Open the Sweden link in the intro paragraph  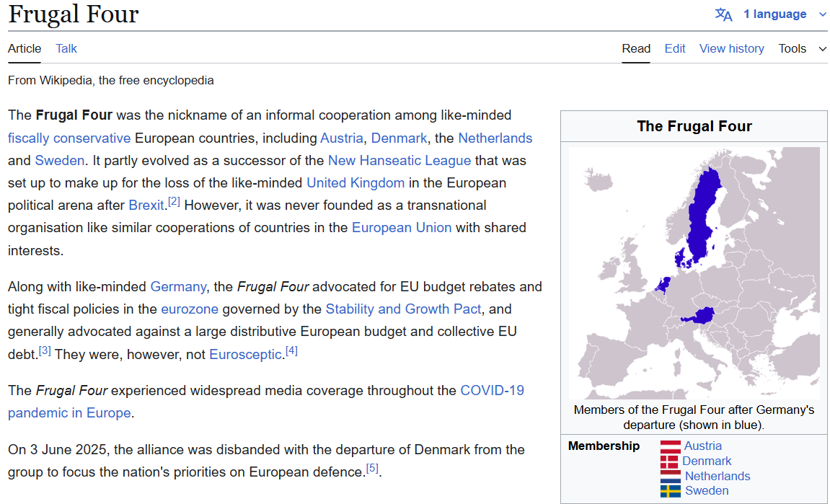coord(59,160)
